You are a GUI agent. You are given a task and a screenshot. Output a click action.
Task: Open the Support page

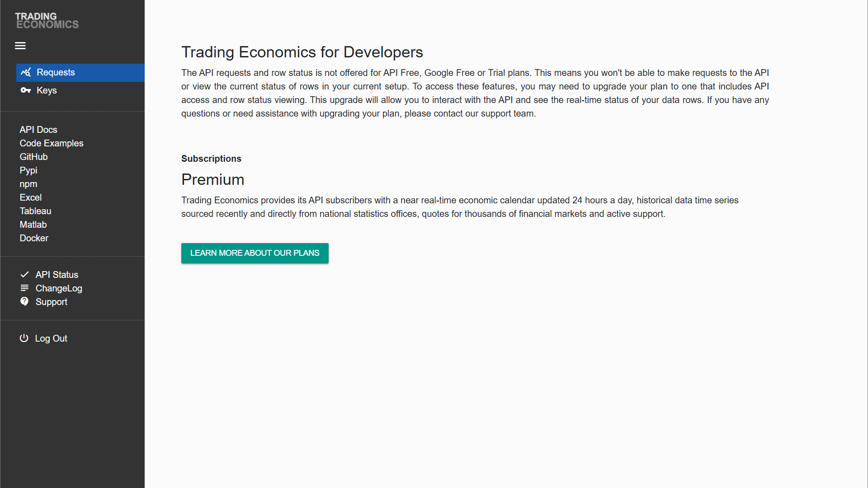52,302
